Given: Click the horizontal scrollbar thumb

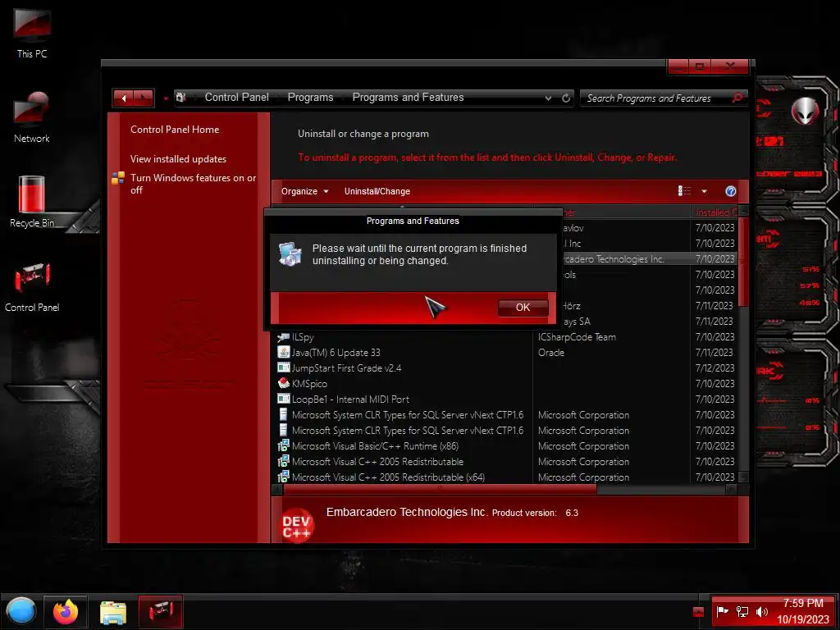Looking at the screenshot, I should tap(440, 489).
